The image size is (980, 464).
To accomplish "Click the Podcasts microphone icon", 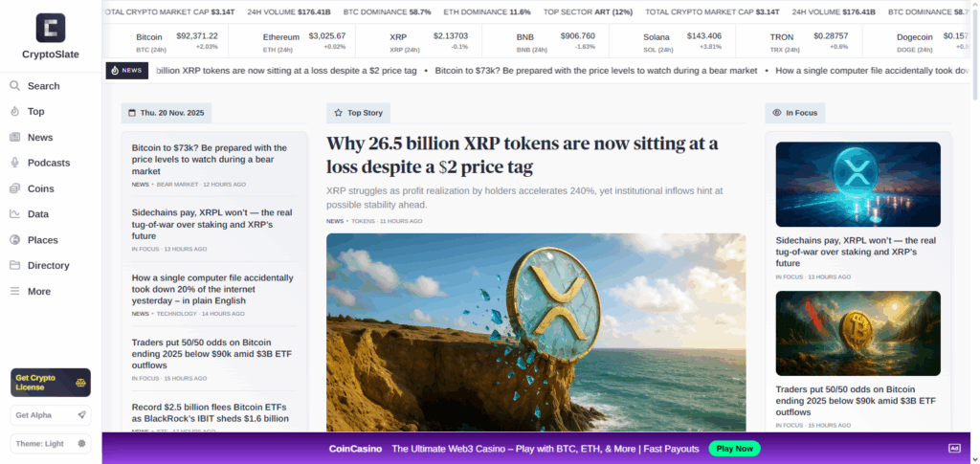I will pos(15,163).
